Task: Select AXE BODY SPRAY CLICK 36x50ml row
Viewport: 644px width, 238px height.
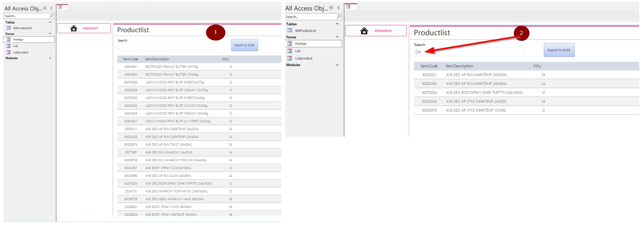Action: (199, 207)
